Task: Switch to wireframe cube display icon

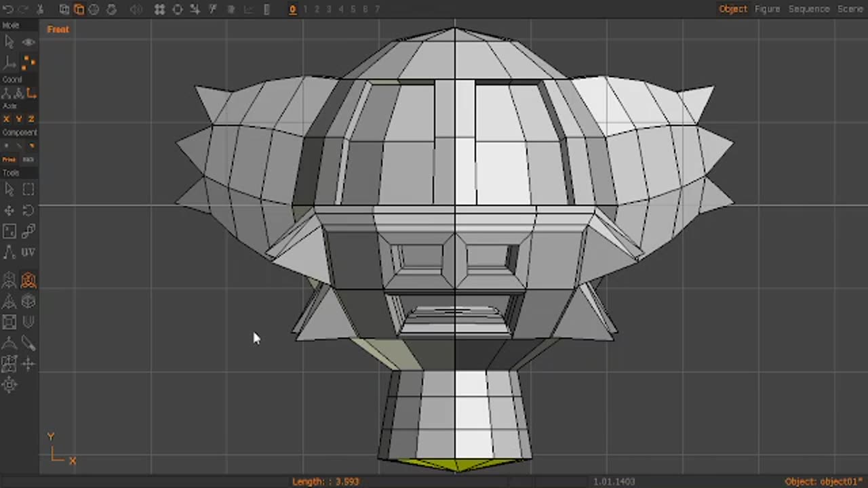Action: pyautogui.click(x=64, y=9)
